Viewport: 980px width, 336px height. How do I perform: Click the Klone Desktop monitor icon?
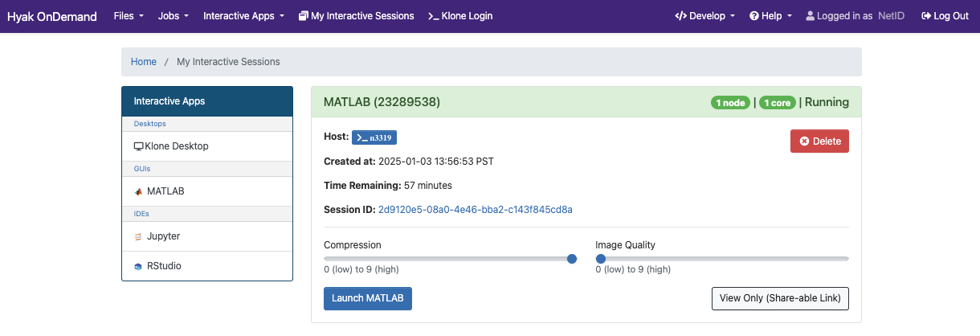tap(139, 146)
